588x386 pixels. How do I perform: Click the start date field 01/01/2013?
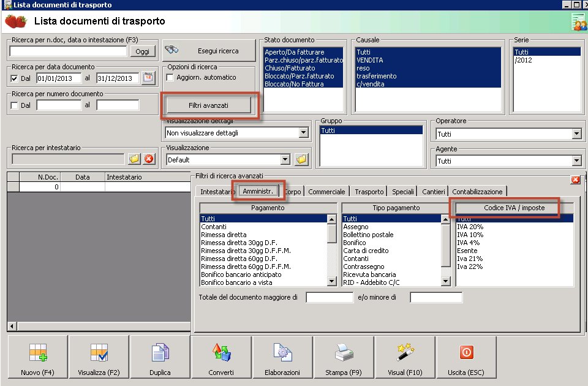59,78
